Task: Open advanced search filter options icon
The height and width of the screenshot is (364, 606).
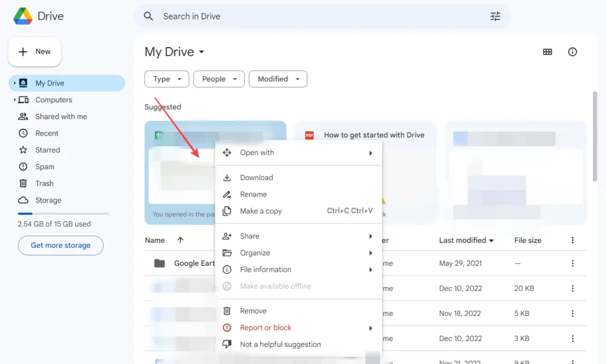Action: [495, 16]
